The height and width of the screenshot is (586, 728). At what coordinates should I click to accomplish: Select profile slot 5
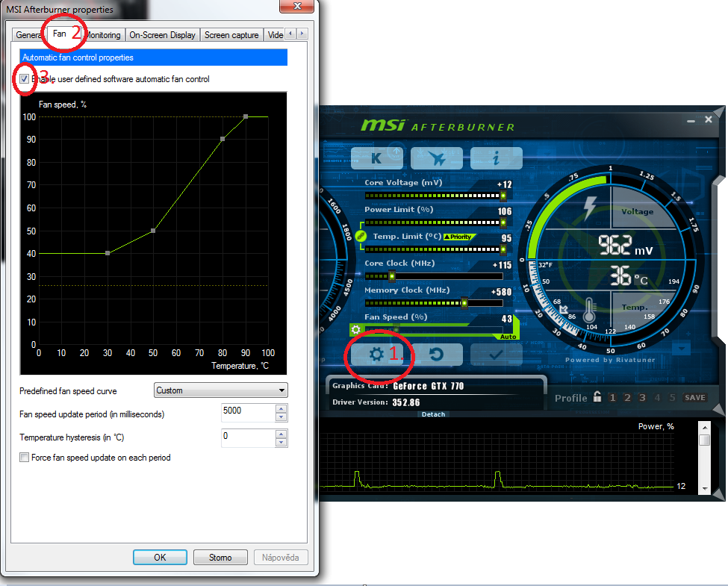672,397
